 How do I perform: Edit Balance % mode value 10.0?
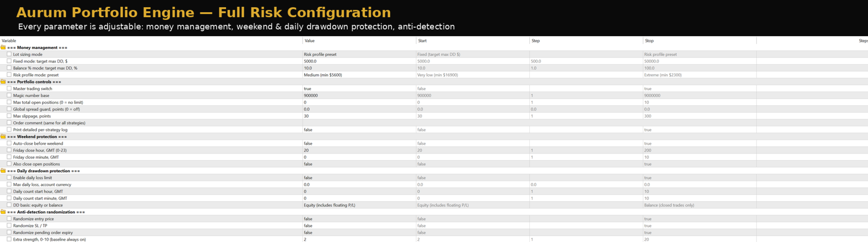tap(359, 68)
